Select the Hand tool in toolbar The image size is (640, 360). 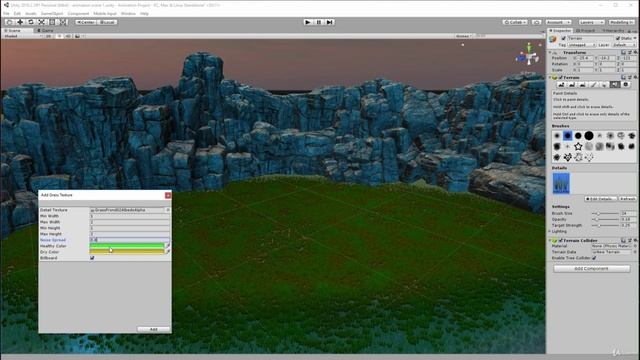coord(9,22)
